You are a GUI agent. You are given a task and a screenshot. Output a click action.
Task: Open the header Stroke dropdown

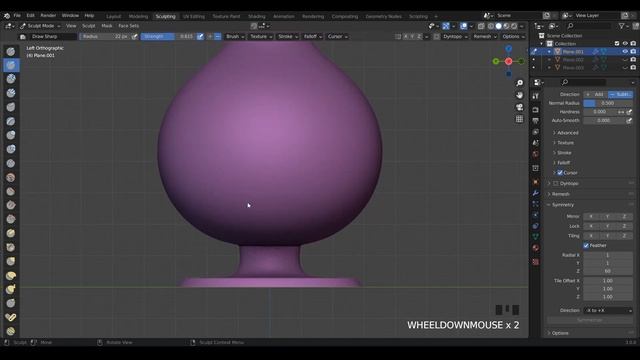(288, 36)
